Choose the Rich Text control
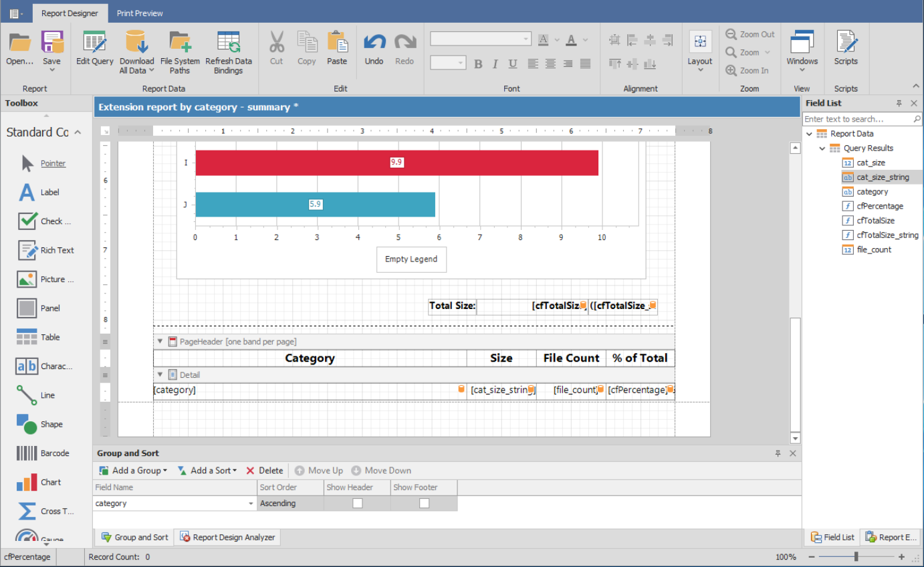924x567 pixels. coord(27,250)
